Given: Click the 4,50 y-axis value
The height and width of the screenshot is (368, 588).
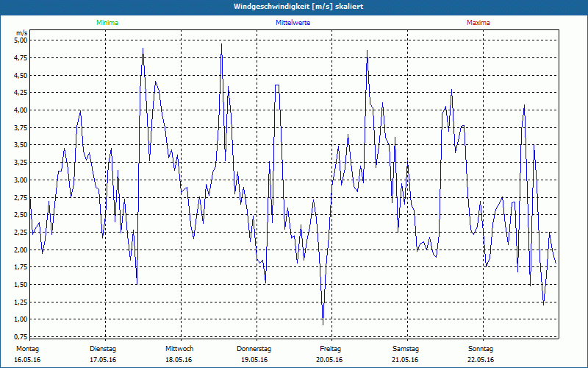Looking at the screenshot, I should (21, 76).
